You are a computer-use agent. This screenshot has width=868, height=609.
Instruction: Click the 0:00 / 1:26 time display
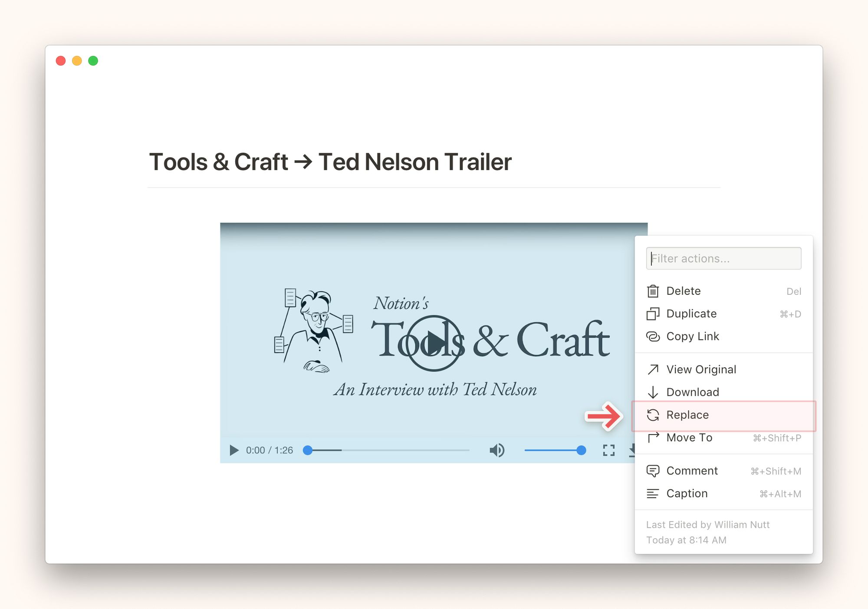tap(270, 450)
